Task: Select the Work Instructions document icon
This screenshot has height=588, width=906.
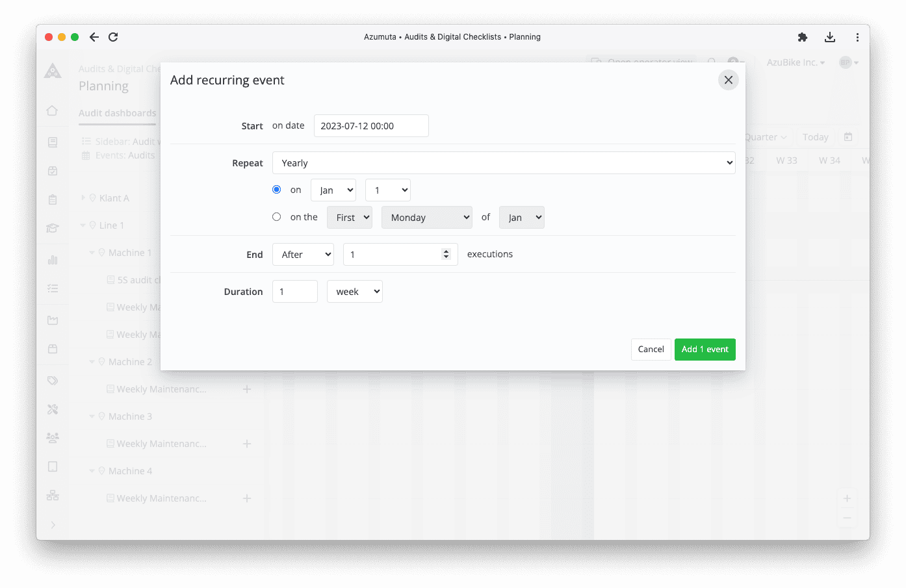Action: point(53,142)
